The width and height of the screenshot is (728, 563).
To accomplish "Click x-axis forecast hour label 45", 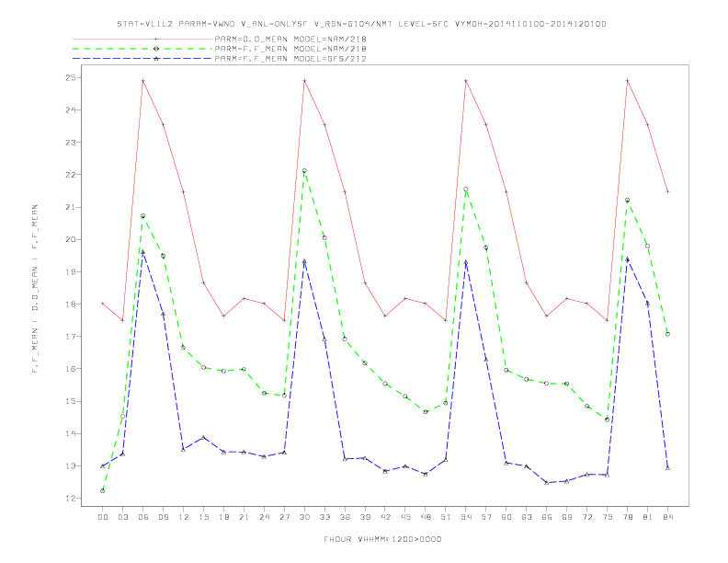I will 405,517.
